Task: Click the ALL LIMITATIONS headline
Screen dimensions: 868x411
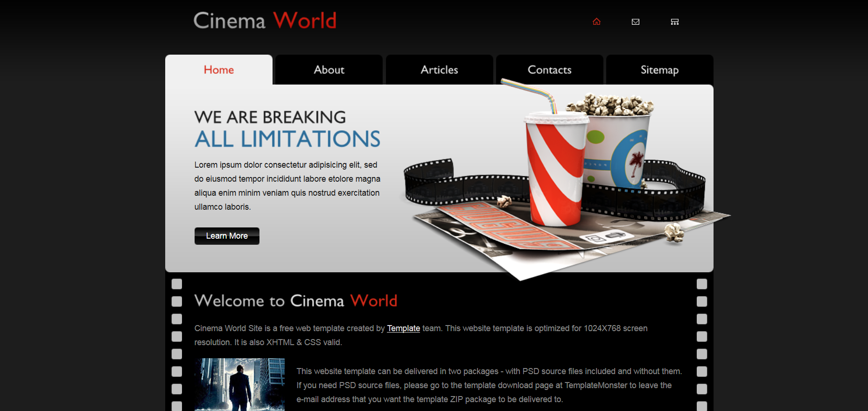Action: click(287, 139)
